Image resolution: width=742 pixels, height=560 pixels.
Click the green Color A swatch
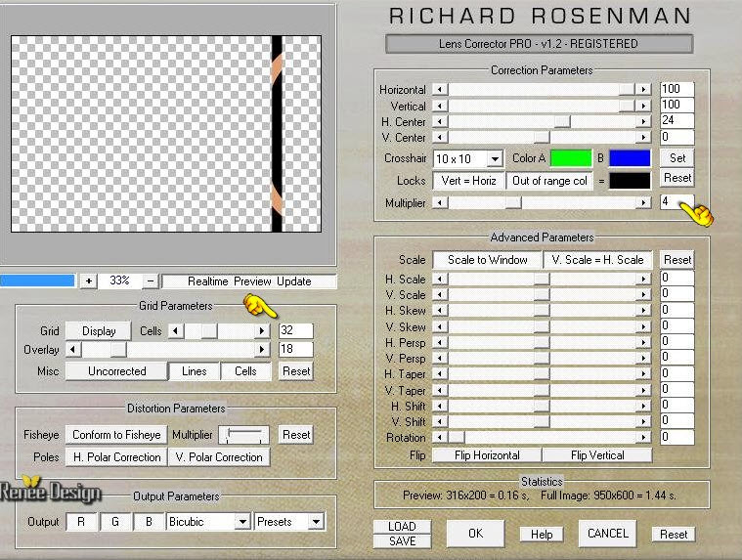coord(571,158)
